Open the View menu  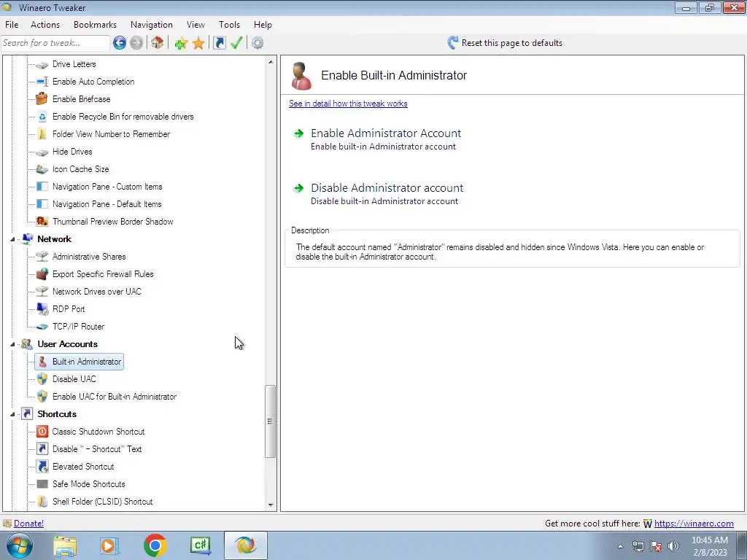196,25
